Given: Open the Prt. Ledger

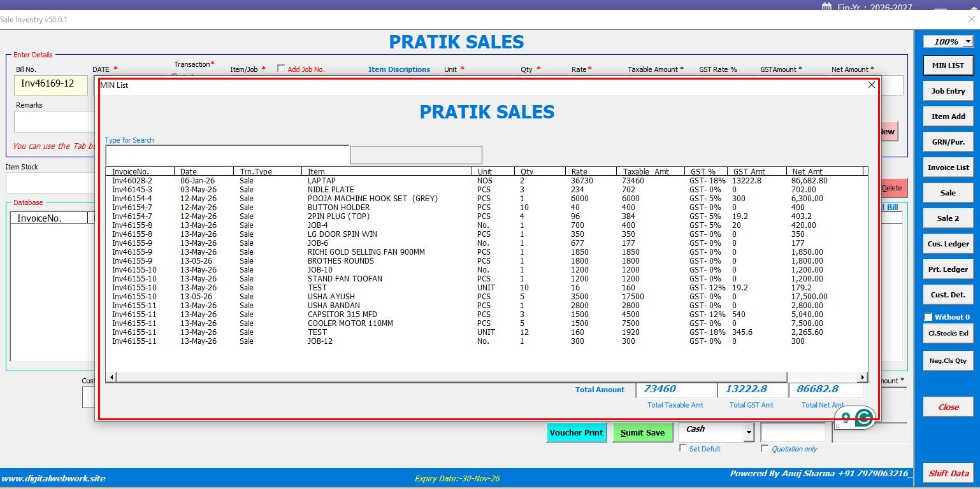Looking at the screenshot, I should point(948,269).
